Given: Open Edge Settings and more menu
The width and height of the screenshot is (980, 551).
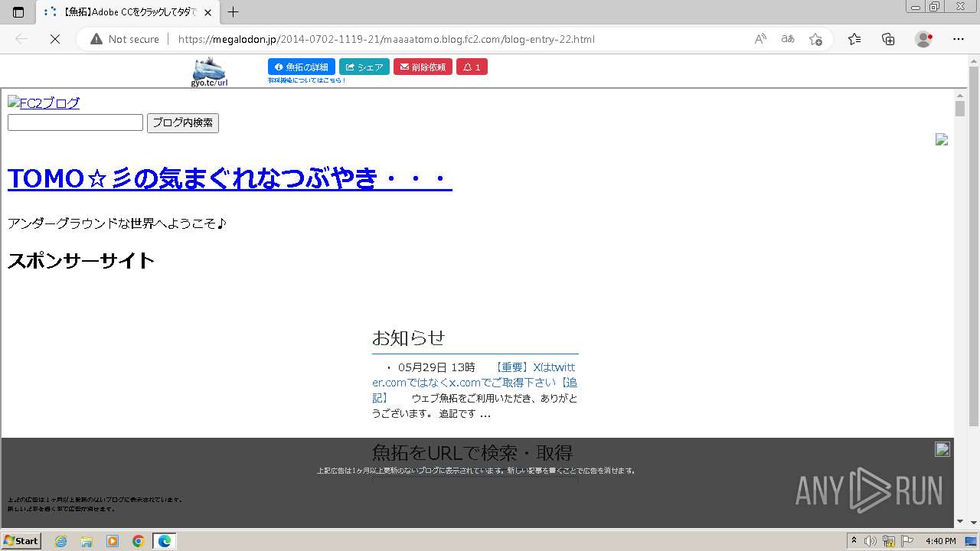Looking at the screenshot, I should (x=959, y=39).
